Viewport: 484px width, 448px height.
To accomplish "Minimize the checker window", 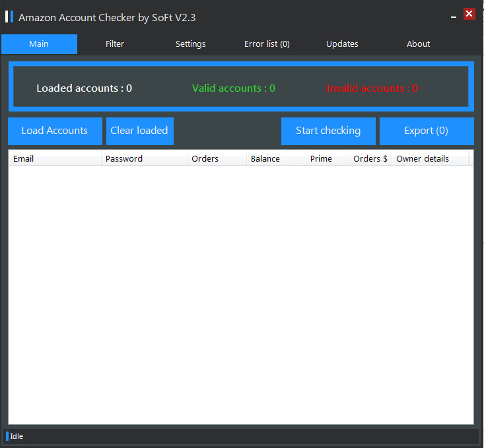I will (454, 17).
